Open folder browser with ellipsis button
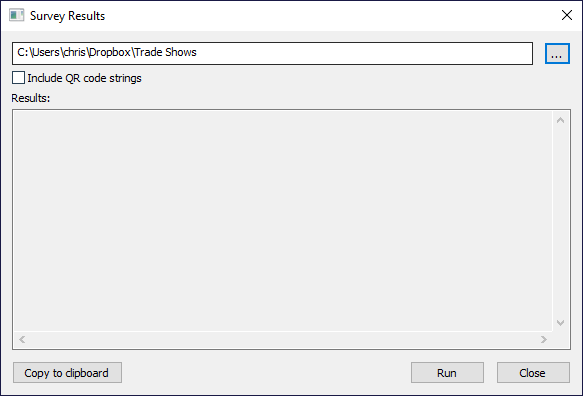The height and width of the screenshot is (396, 583). click(x=557, y=54)
